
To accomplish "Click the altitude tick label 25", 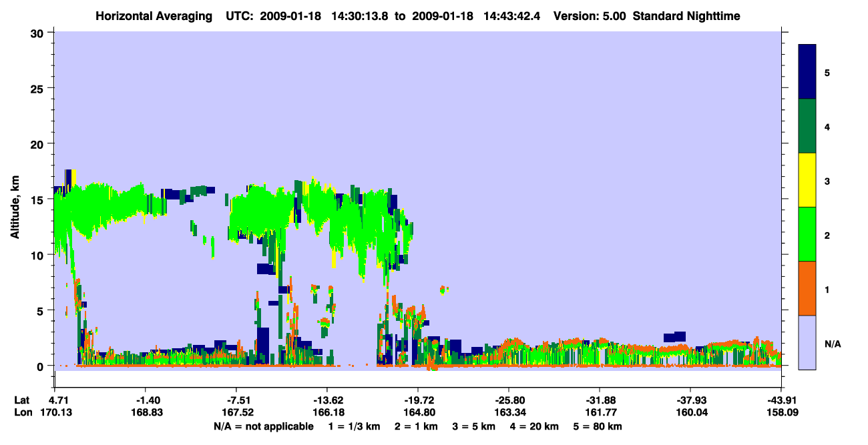I will pos(39,88).
